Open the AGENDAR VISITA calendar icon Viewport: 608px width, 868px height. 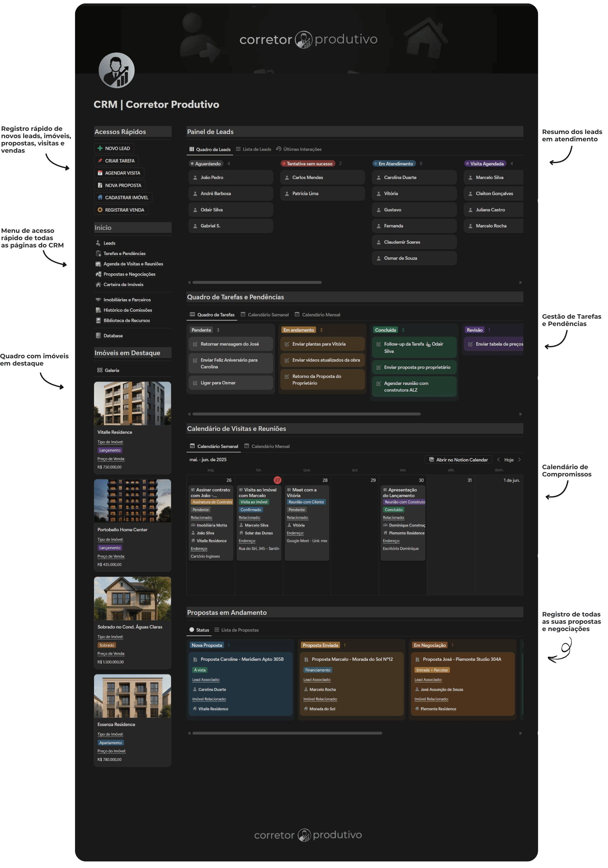[x=100, y=173]
